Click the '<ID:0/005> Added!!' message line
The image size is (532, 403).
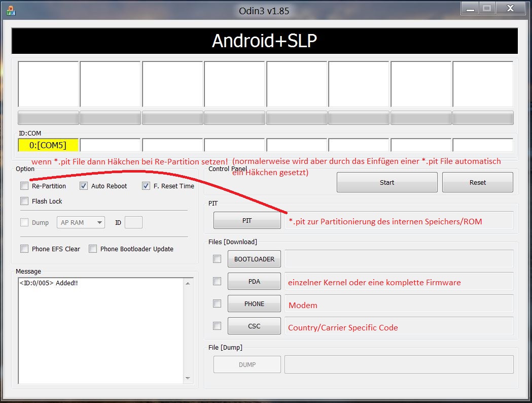49,283
